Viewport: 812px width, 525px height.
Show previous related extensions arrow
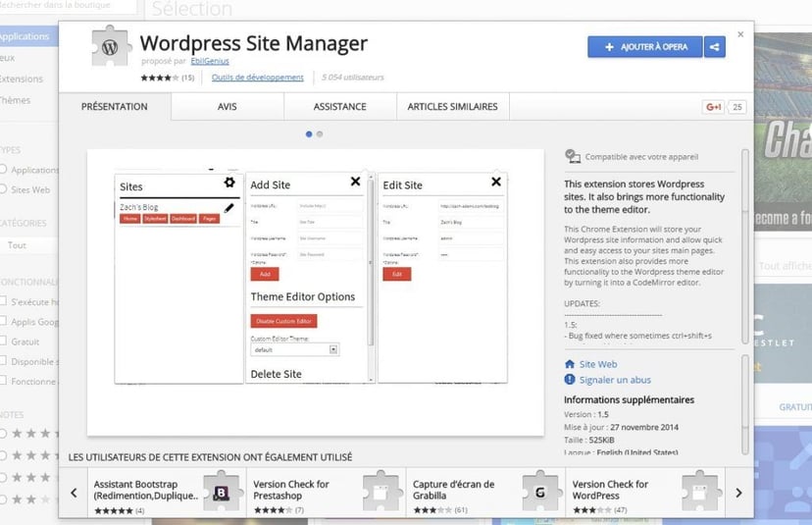[74, 493]
